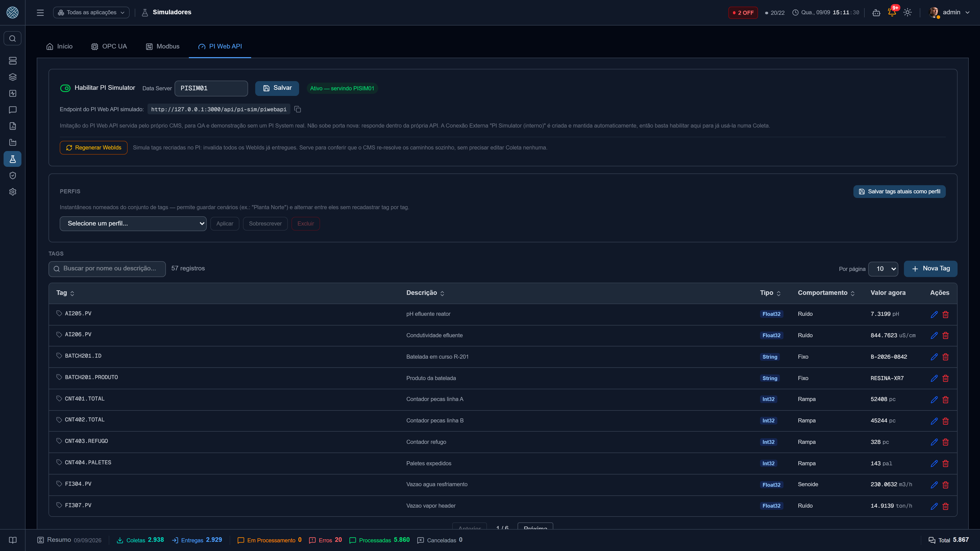
Task: Click the Salvar button
Action: [x=277, y=88]
